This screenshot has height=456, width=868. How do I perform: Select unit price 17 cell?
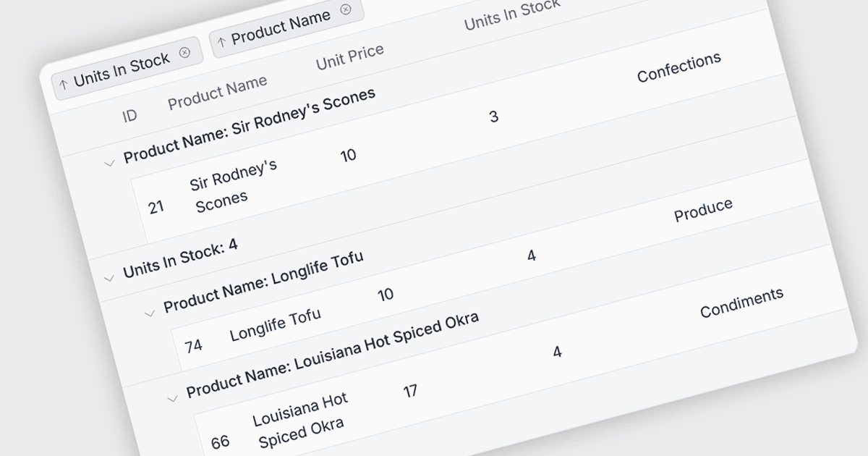[410, 392]
